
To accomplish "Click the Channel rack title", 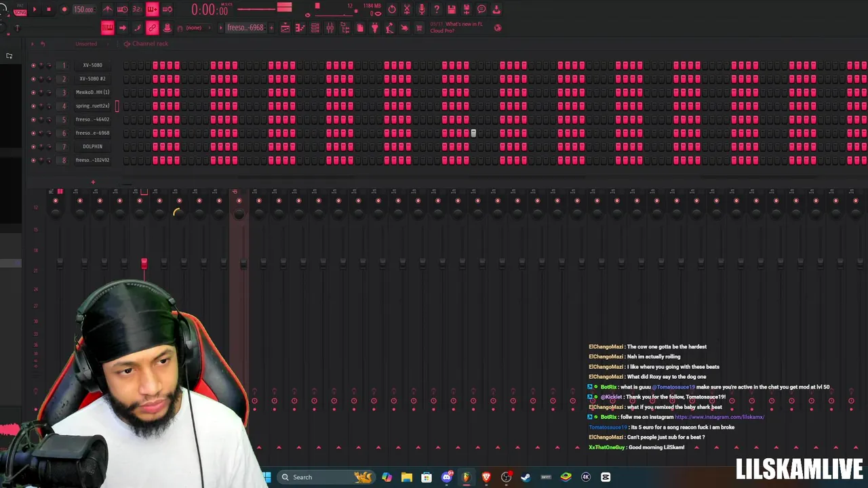I will coord(150,43).
